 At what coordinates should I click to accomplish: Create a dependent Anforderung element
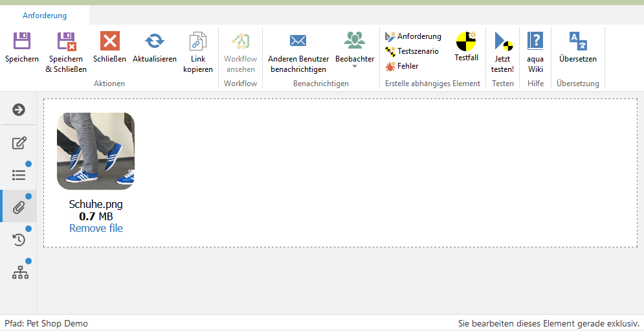[x=414, y=36]
